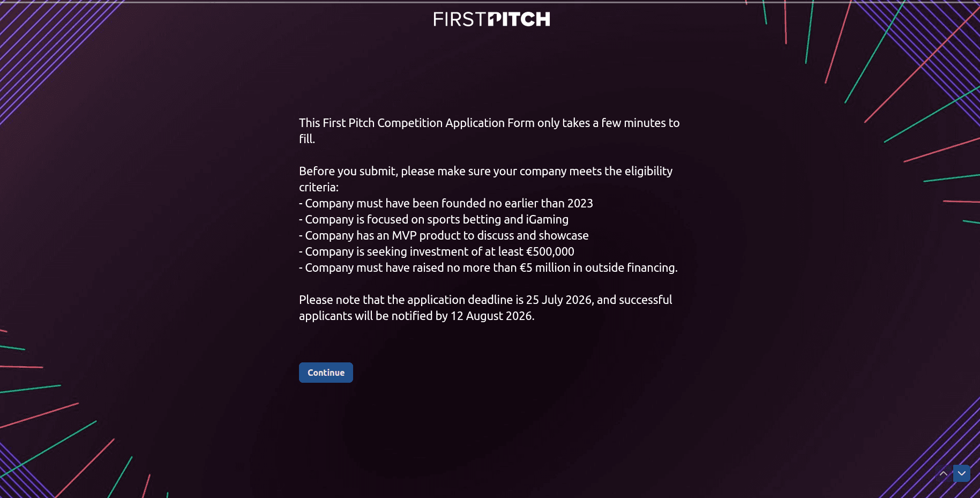The height and width of the screenshot is (498, 980).
Task: Select the 'sports betting and iGaming' criterion line
Action: click(434, 219)
